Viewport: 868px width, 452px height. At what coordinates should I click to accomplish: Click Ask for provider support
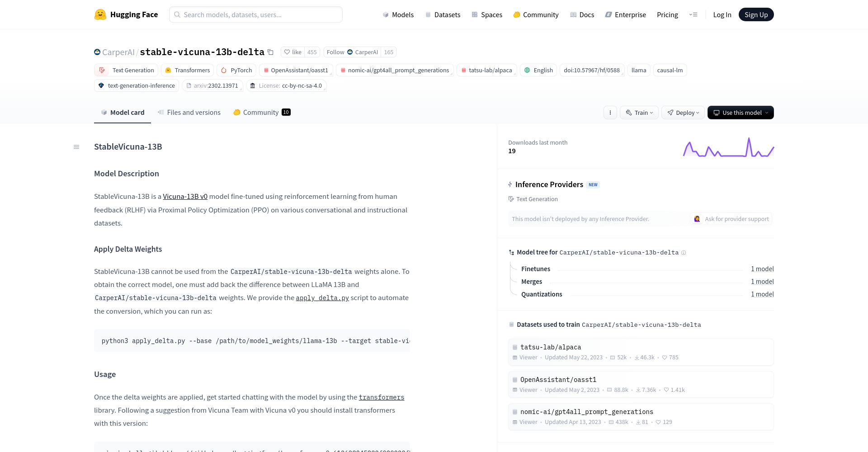[x=731, y=219]
